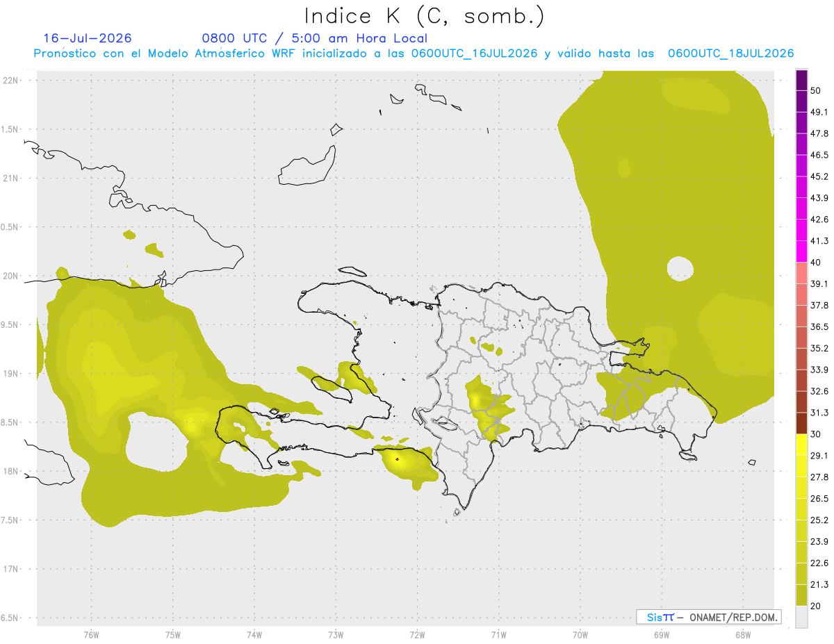The height and width of the screenshot is (644, 834).
Task: Click the '71W' longitude label
Action: pyautogui.click(x=498, y=635)
